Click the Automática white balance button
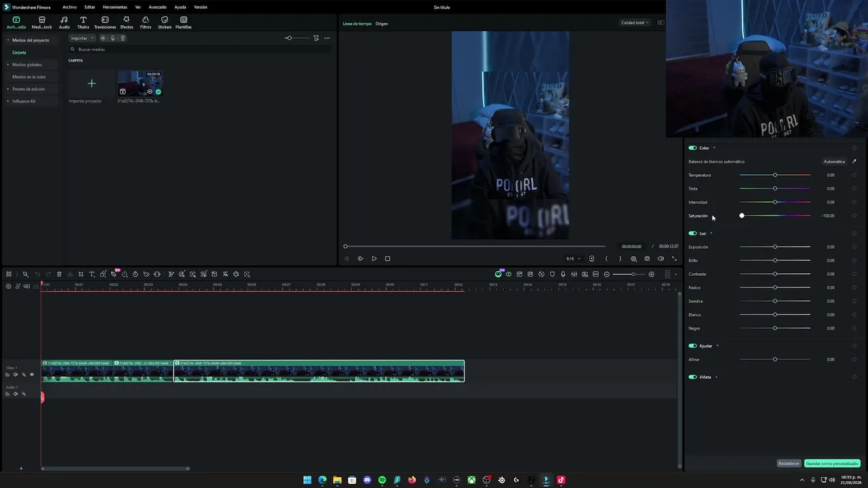 834,161
